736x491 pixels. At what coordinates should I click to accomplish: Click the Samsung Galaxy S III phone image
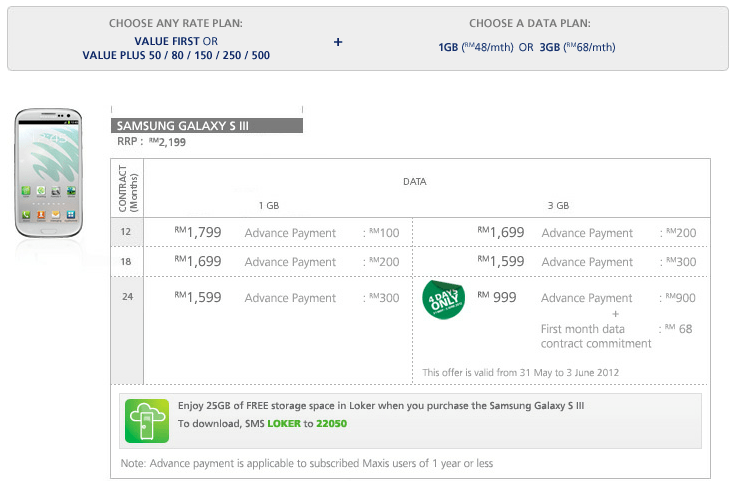pyautogui.click(x=49, y=173)
